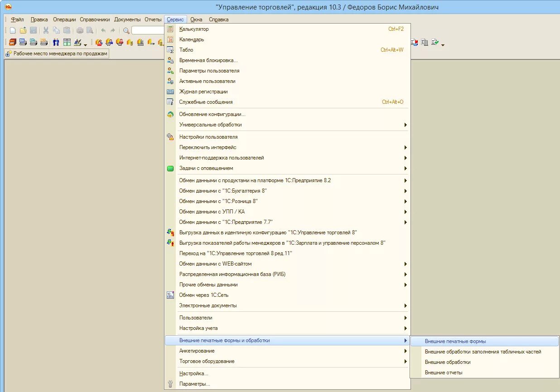Open dropdown arrow after the drawing-board toolbar icon
Image resolution: width=560 pixels, height=392 pixels.
pyautogui.click(x=85, y=44)
